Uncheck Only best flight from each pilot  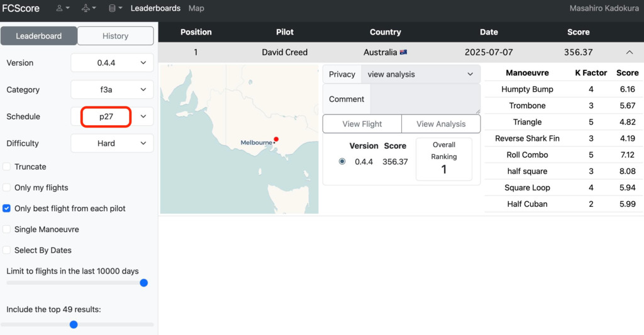[6, 209]
